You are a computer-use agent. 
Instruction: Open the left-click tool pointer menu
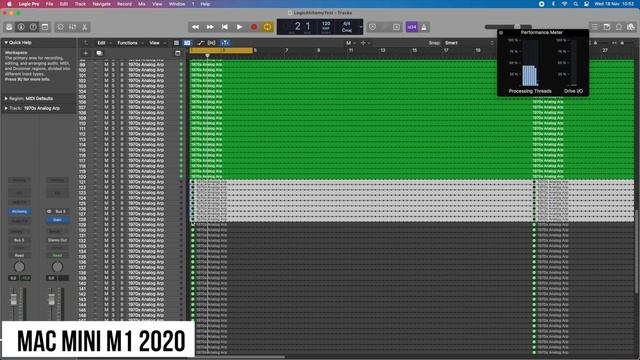(x=350, y=43)
